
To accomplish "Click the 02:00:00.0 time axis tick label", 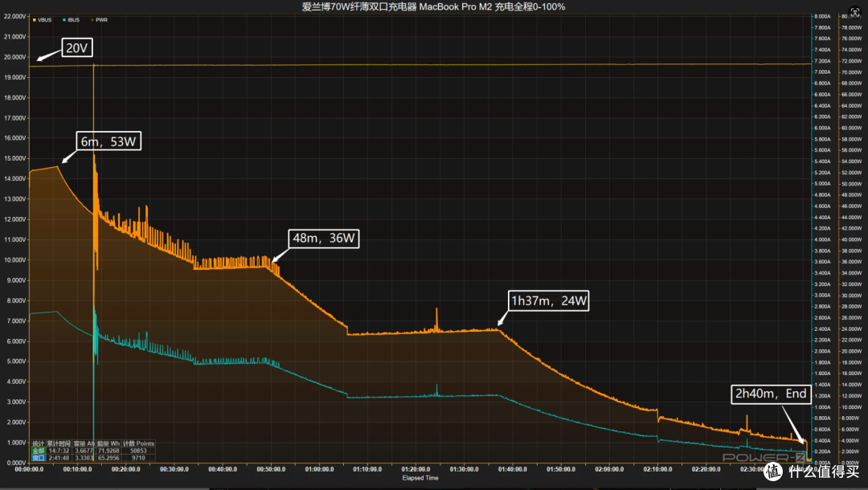I will pos(609,470).
